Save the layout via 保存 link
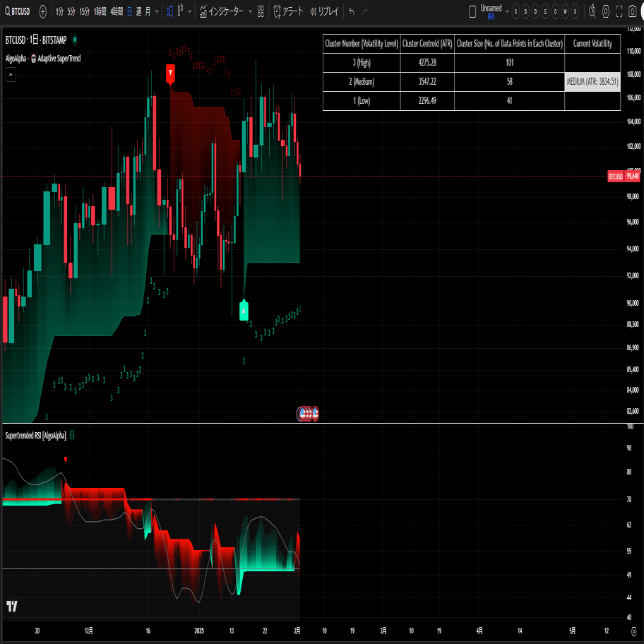 click(x=491, y=17)
